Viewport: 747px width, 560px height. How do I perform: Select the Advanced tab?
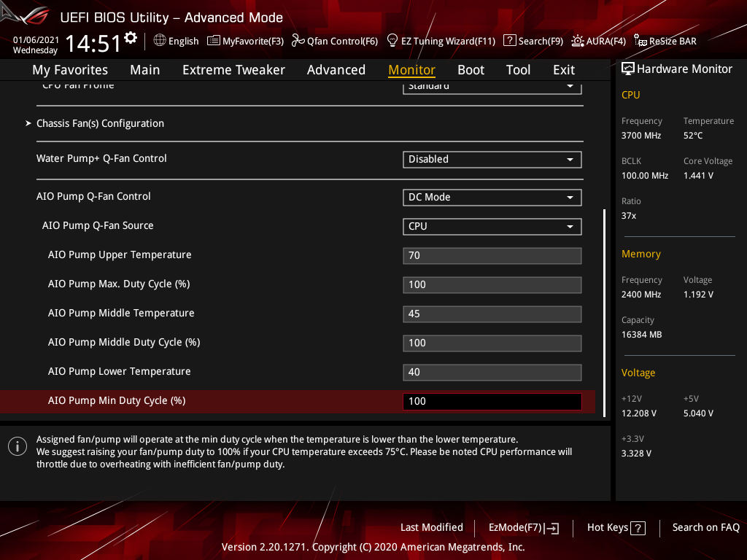[336, 70]
